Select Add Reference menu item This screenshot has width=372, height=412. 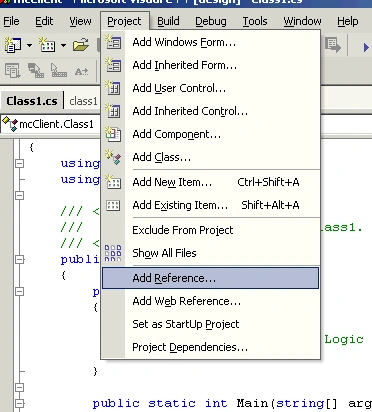[211, 278]
